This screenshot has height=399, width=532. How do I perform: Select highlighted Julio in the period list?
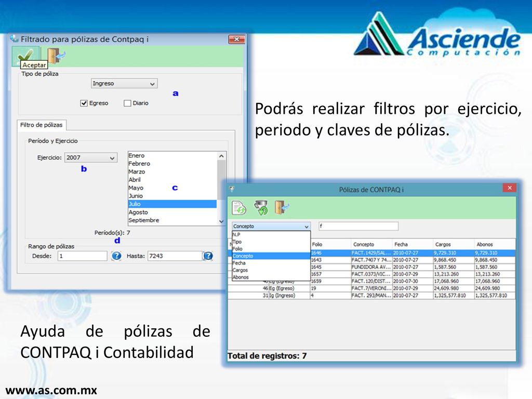(x=172, y=204)
